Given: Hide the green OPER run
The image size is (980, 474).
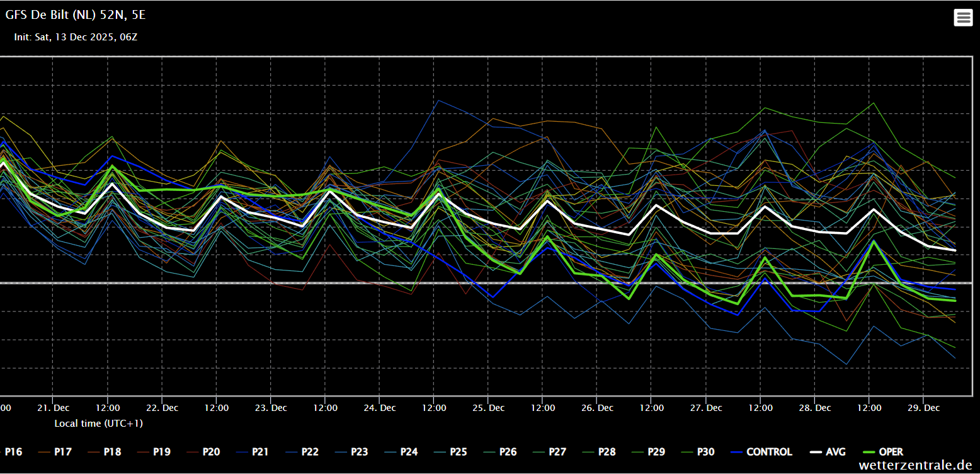Looking at the screenshot, I should [882, 452].
